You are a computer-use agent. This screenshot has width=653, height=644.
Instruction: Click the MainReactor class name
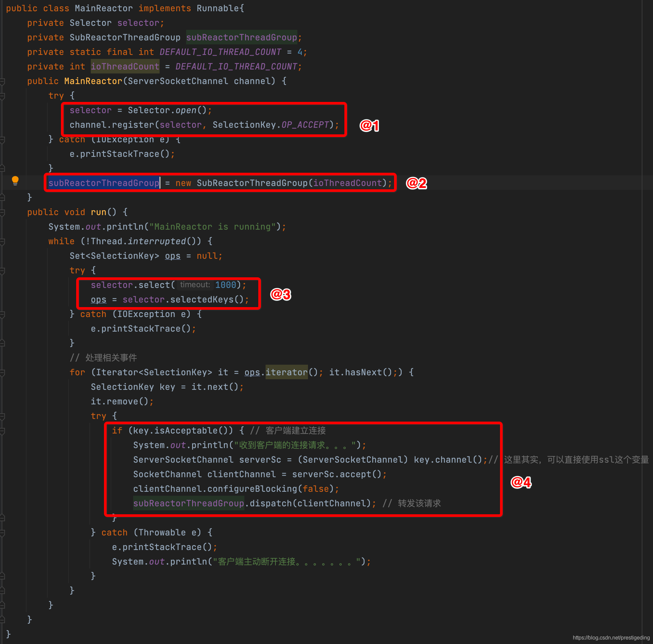(104, 9)
